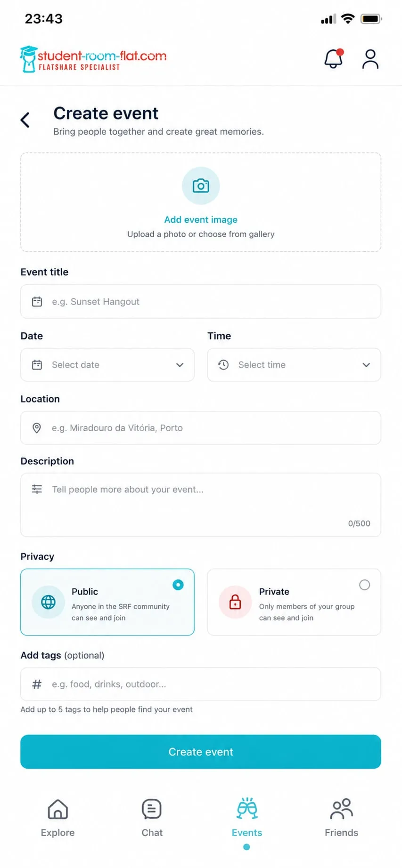Select the Private privacy radio button

pyautogui.click(x=365, y=585)
